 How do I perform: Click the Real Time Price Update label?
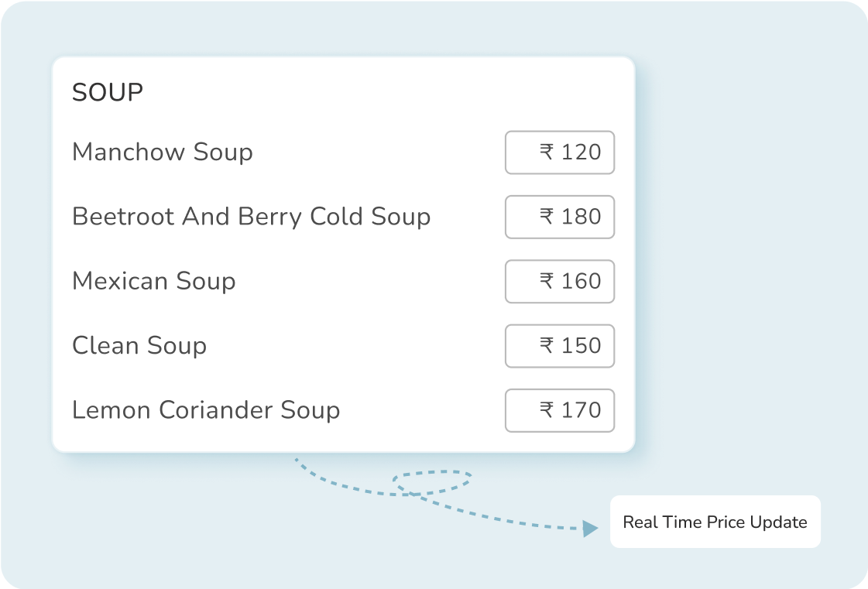pos(715,522)
